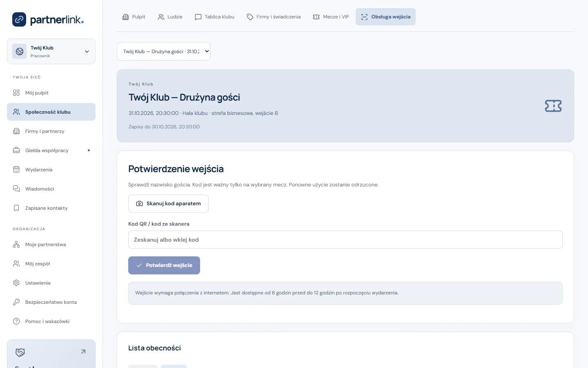
Task: Open Moje partnerstwa page
Action: tap(51, 245)
